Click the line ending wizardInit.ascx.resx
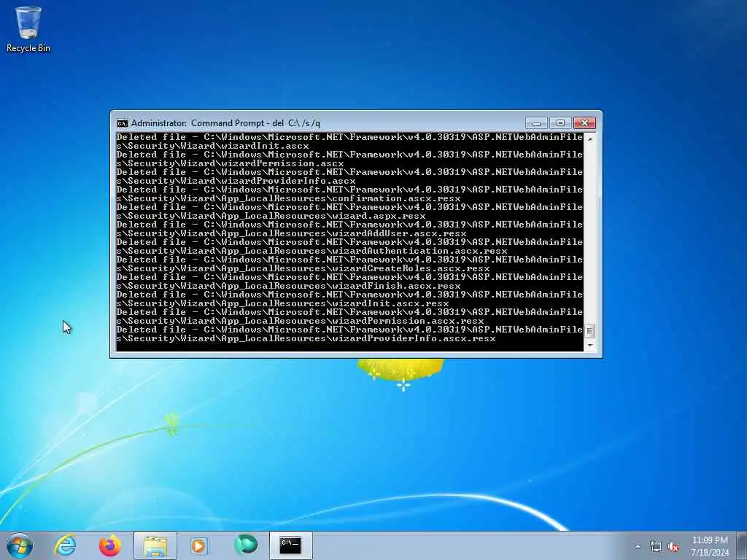 [283, 303]
